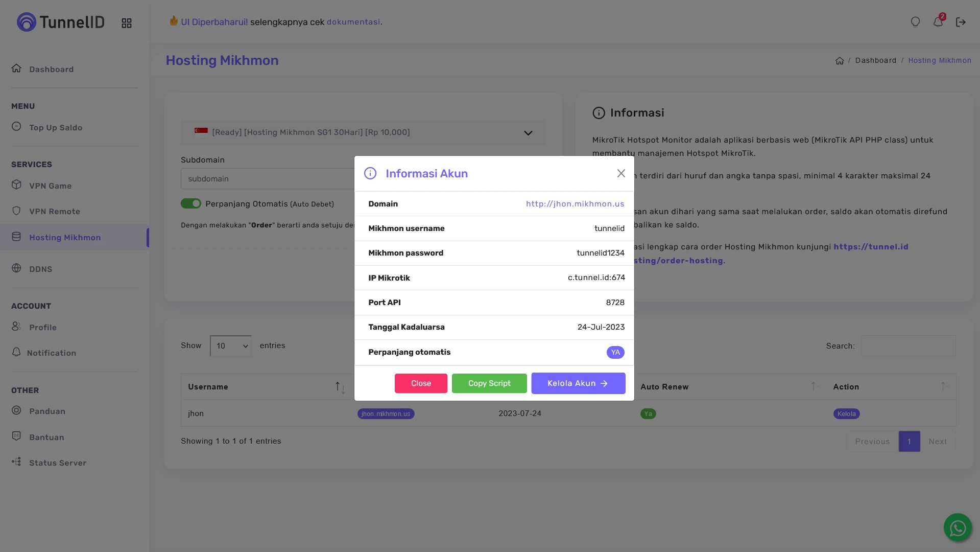
Task: Click the info icon beside Informasi heading
Action: coord(599,113)
